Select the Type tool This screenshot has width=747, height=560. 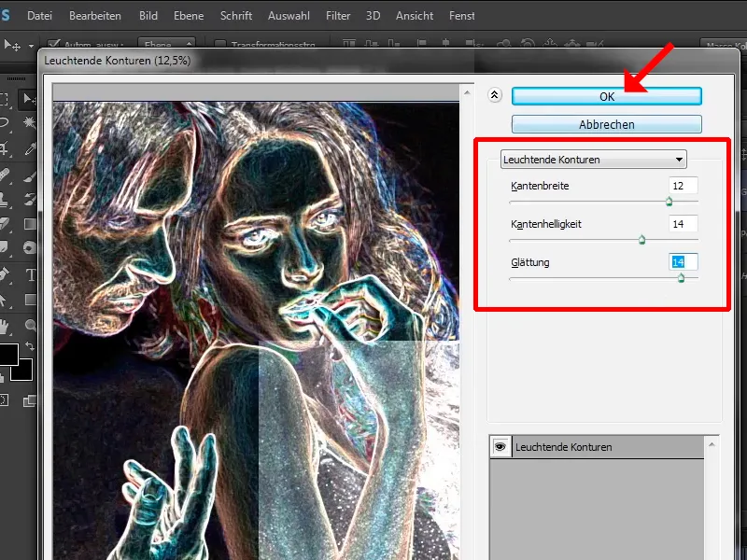pyautogui.click(x=30, y=274)
